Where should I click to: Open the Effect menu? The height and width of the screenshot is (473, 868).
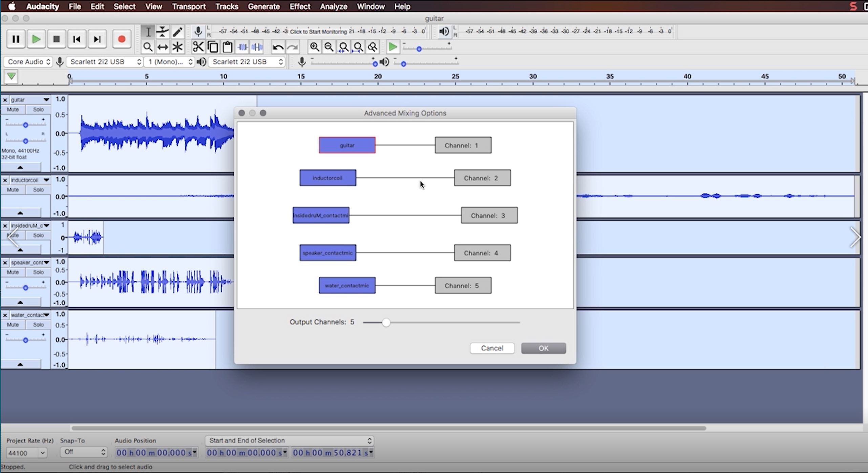[300, 6]
